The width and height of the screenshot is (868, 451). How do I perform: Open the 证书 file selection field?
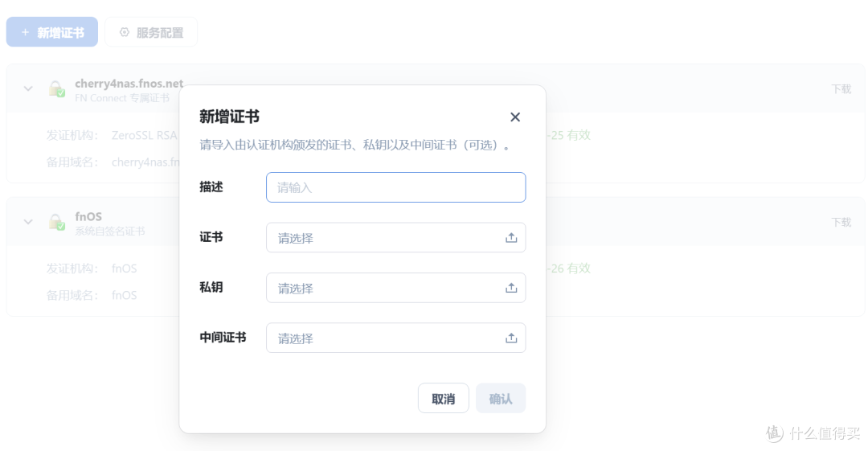click(x=395, y=238)
